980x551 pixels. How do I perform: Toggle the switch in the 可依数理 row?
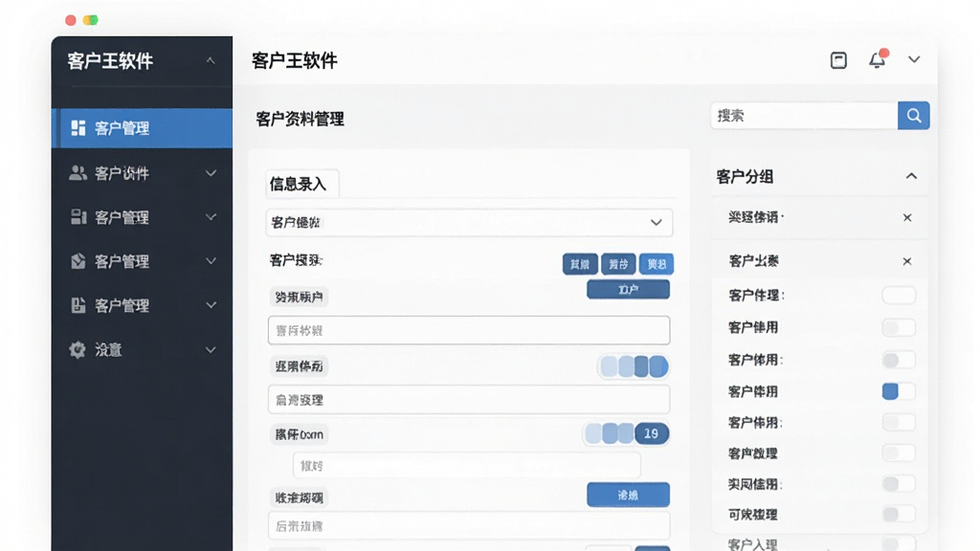point(899,514)
